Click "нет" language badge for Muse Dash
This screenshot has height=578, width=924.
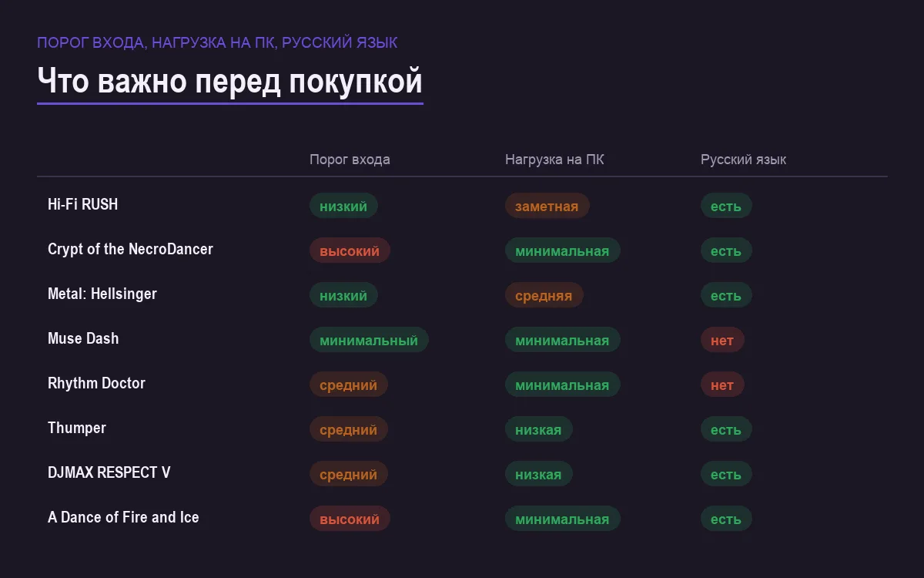point(722,340)
